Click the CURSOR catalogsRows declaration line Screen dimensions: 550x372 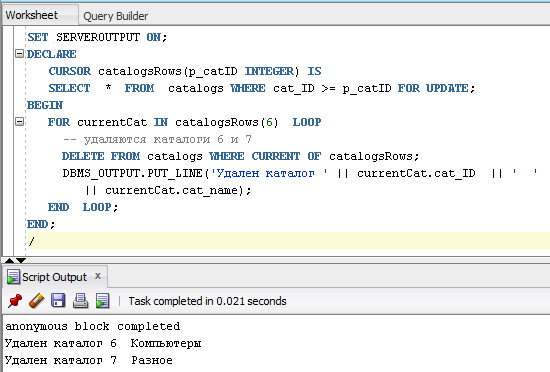pyautogui.click(x=185, y=71)
